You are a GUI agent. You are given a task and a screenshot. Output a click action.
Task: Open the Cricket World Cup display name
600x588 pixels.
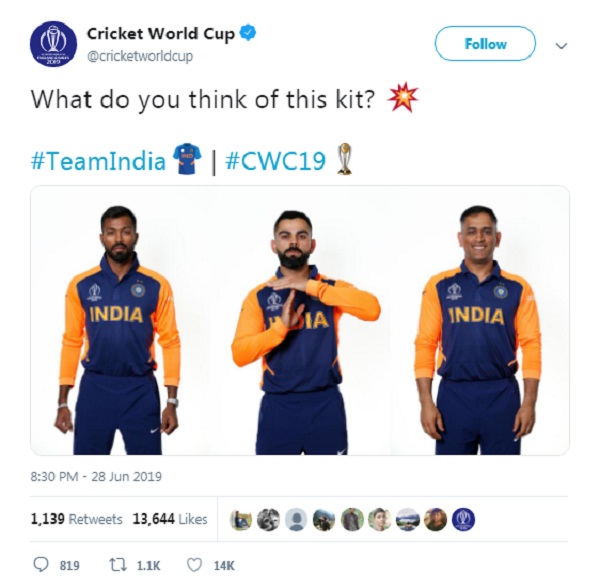click(161, 34)
